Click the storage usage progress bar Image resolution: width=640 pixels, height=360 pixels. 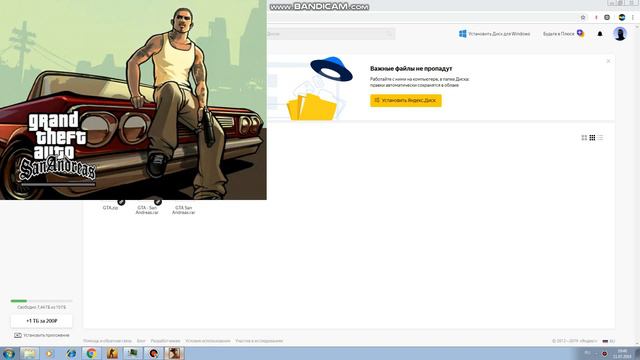tap(41, 301)
